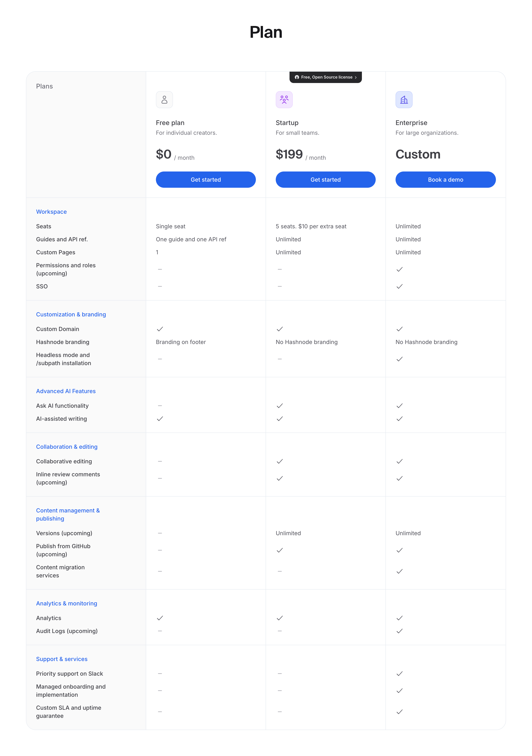Select Collaboration & editing heading
The width and height of the screenshot is (532, 756).
(67, 447)
